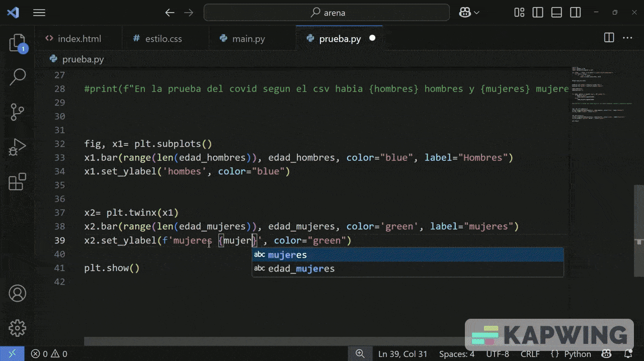Toggle the secondary sidebar layout button

pos(575,13)
